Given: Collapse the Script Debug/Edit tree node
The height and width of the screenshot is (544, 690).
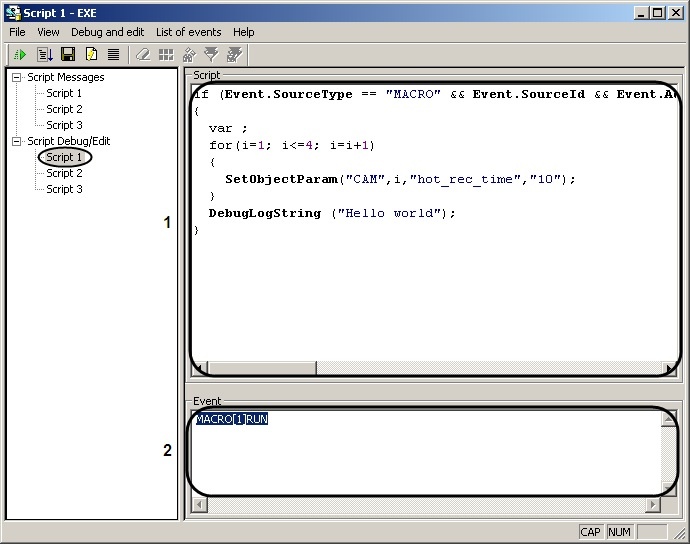Looking at the screenshot, I should pos(17,141).
